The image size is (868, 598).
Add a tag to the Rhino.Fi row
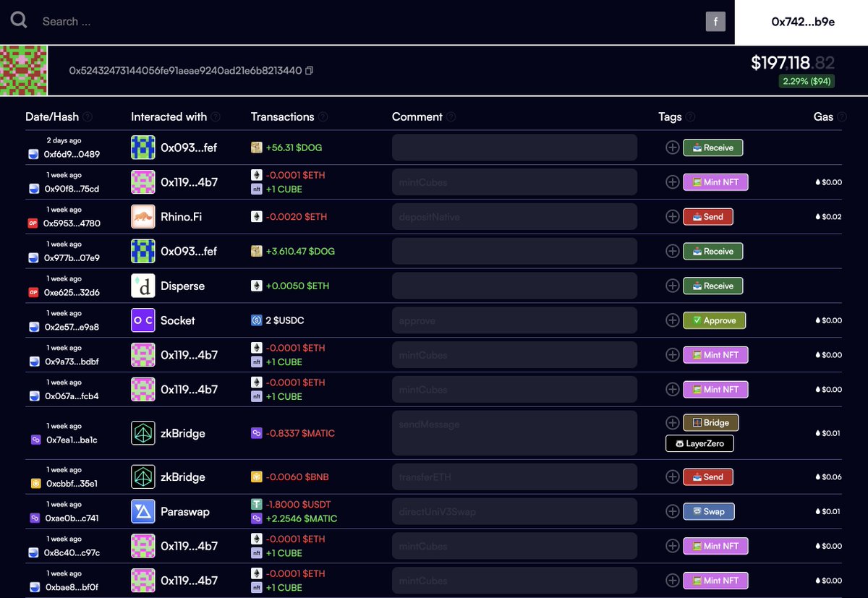pyautogui.click(x=672, y=216)
